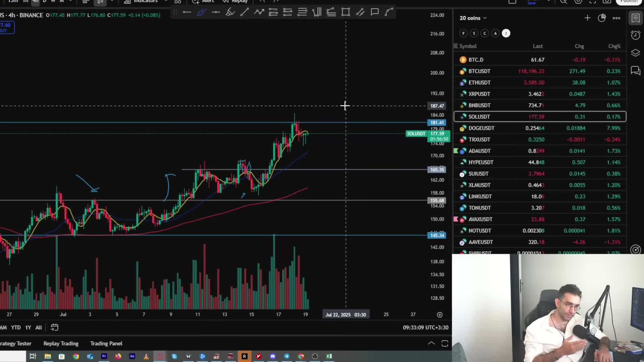Image resolution: width=644 pixels, height=362 pixels.
Task: Click the target icon at sidebar bottom
Action: [x=636, y=250]
